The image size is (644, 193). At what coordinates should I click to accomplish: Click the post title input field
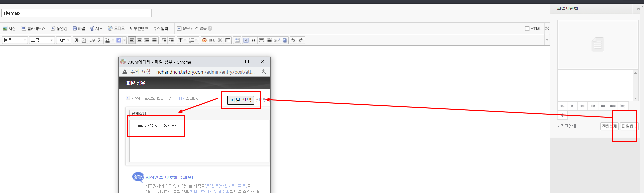76,13
